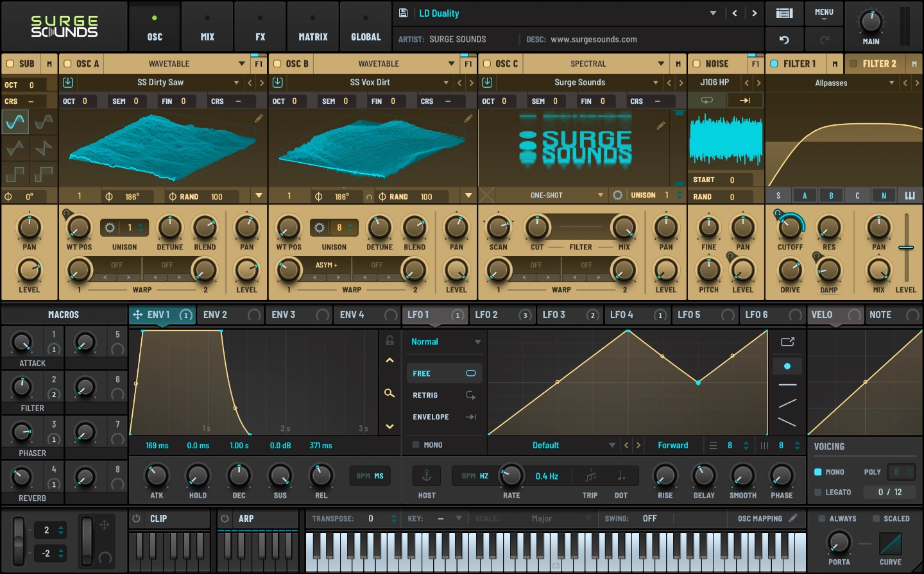Enable LFO triplet note icon
Image resolution: width=924 pixels, height=574 pixels.
[590, 476]
